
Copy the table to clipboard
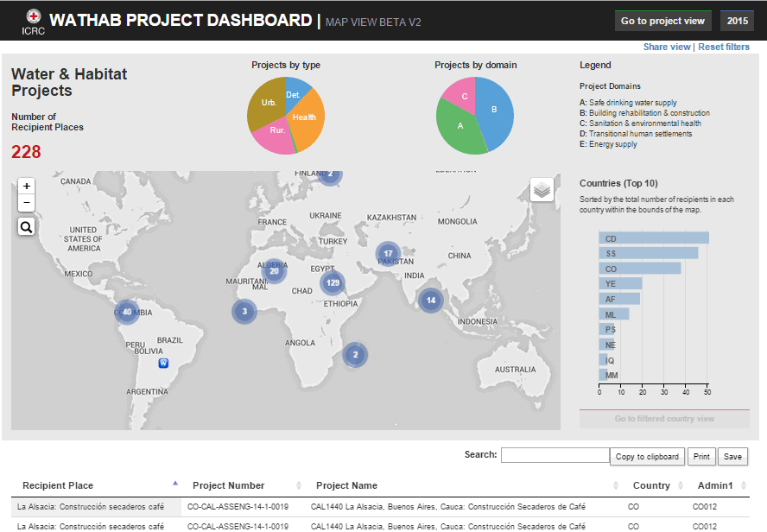[649, 456]
